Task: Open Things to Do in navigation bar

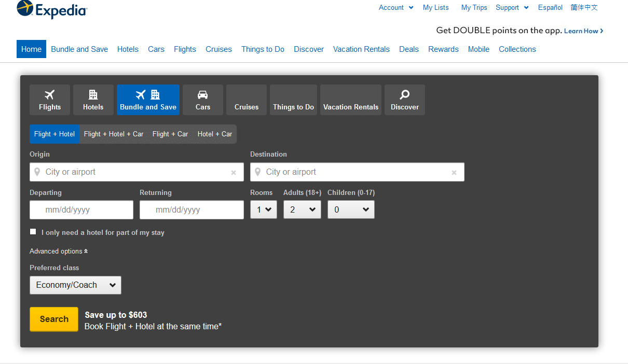Action: (263, 49)
